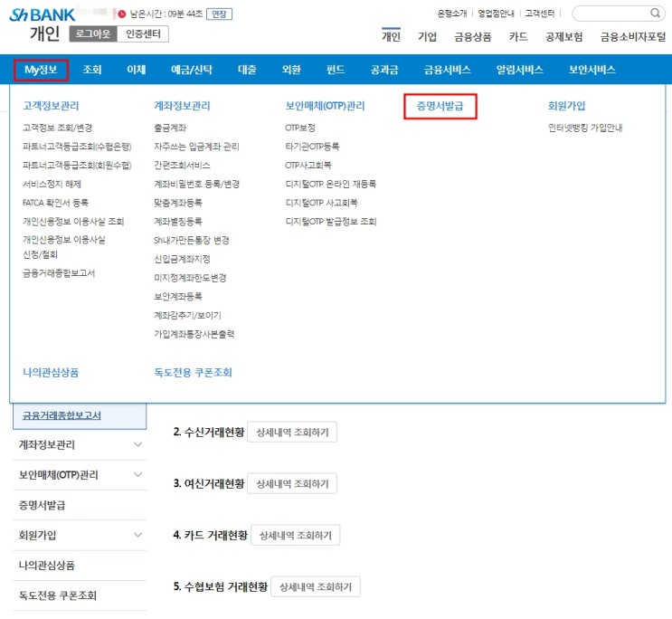The height and width of the screenshot is (619, 672).
Task: Select the 개인 top tab
Action: click(x=391, y=36)
